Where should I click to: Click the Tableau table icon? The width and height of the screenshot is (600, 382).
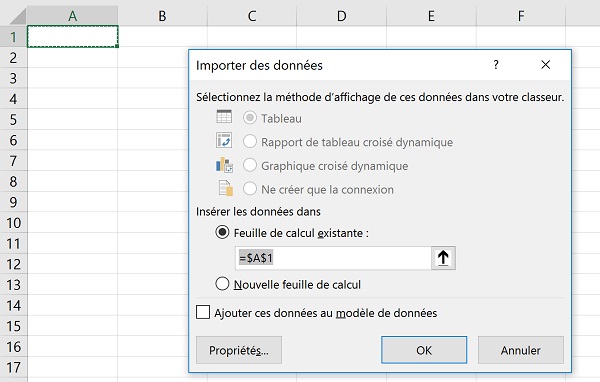[x=224, y=117]
